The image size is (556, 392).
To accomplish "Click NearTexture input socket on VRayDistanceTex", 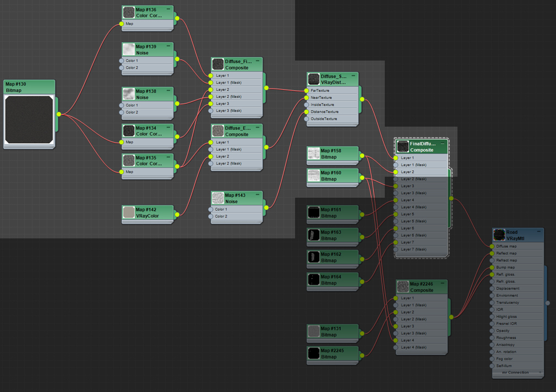I will tap(307, 97).
